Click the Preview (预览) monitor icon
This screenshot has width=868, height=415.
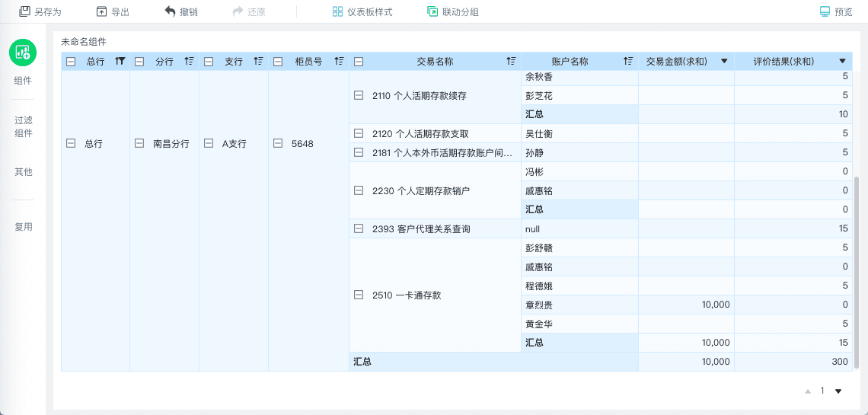pos(825,11)
